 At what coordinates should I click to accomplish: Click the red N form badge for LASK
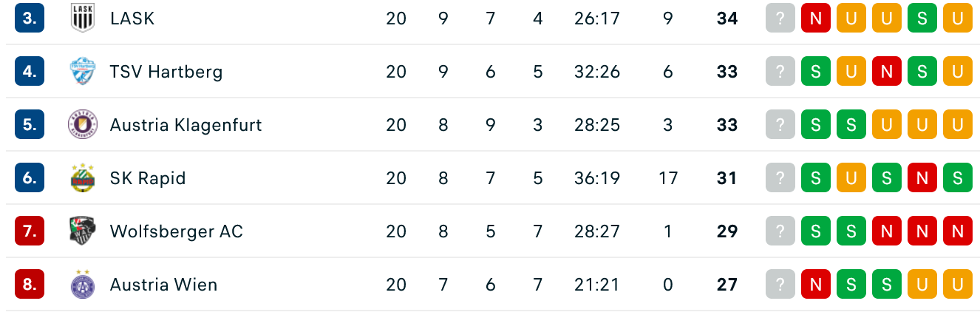[x=816, y=18]
